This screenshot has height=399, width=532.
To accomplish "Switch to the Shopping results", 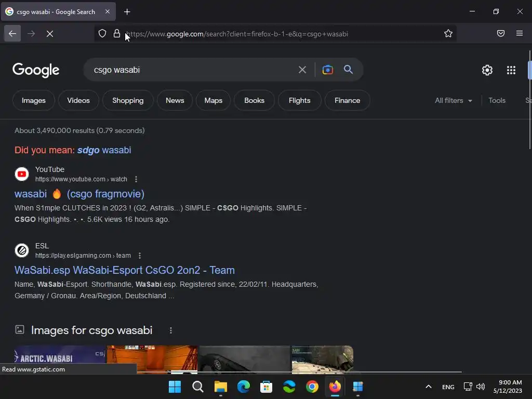I will click(x=128, y=100).
